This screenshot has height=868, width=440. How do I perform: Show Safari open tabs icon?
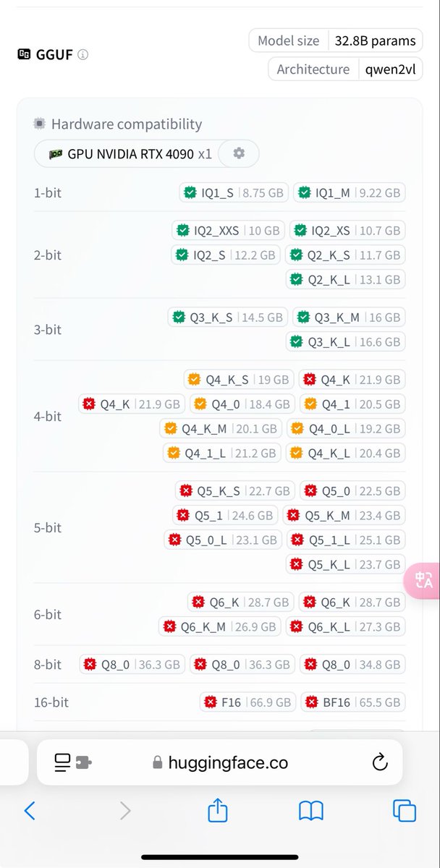[x=404, y=811]
